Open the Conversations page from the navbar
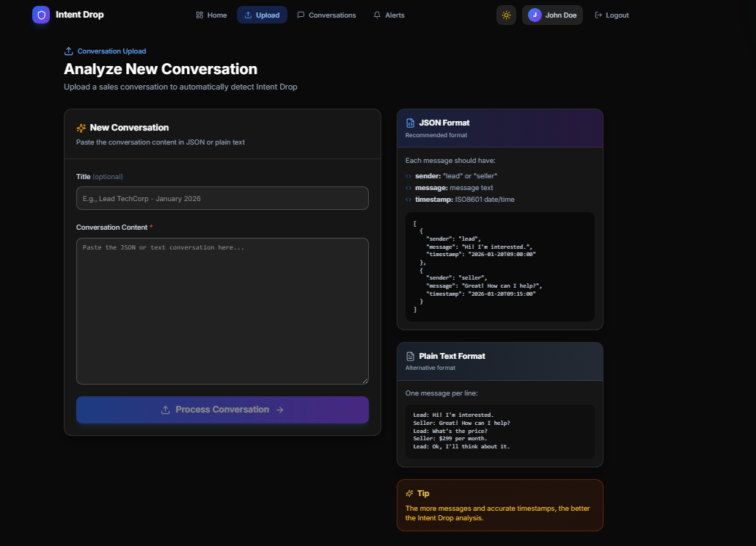This screenshot has width=756, height=546. click(x=327, y=15)
